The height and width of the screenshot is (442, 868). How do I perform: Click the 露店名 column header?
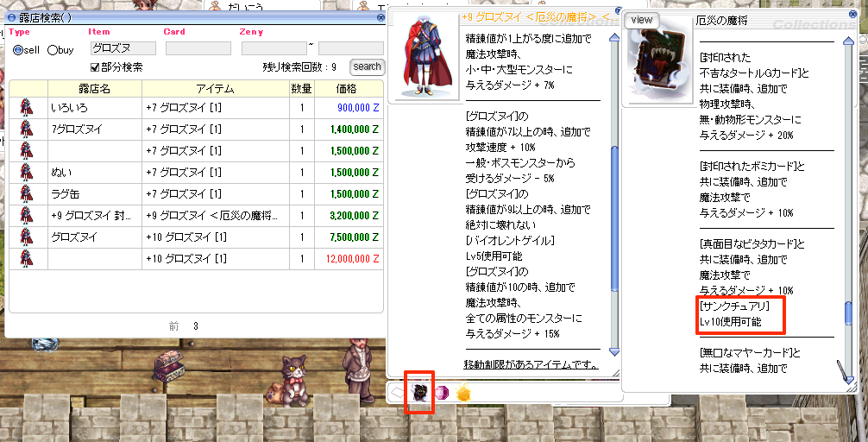tap(94, 88)
